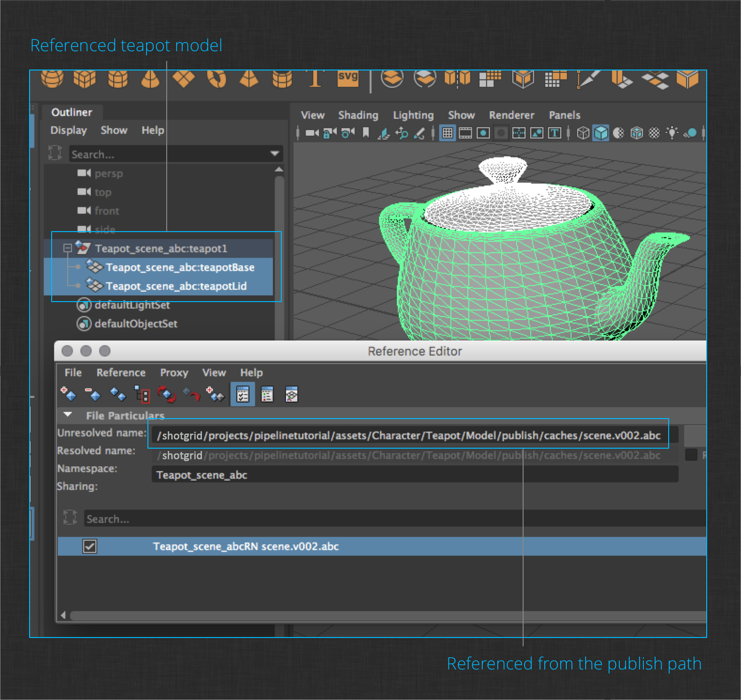Toggle the viewport grid display button
Viewport: 741px width, 700px height.
[x=448, y=133]
